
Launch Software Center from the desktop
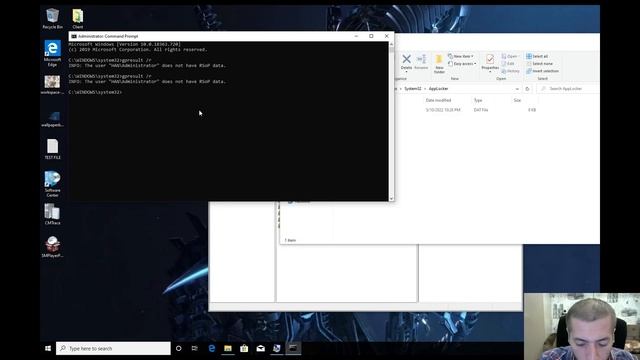click(x=52, y=184)
